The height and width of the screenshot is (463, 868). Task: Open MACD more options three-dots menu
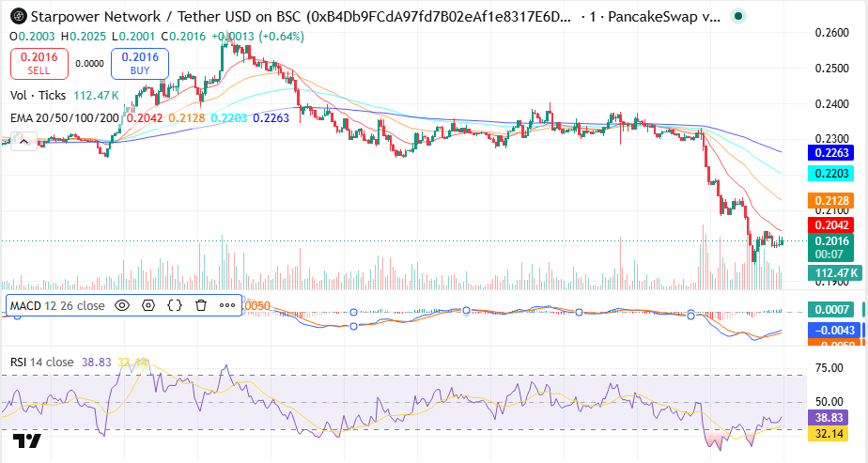[227, 305]
